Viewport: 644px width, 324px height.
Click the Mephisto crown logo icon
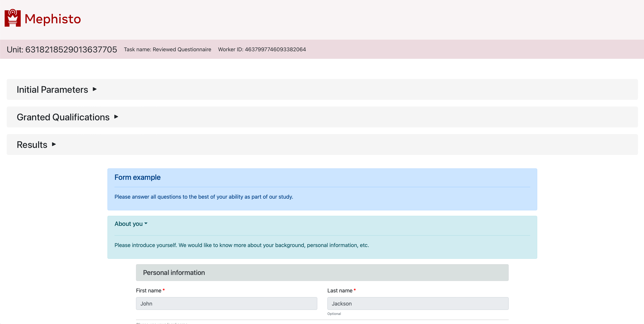tap(12, 18)
